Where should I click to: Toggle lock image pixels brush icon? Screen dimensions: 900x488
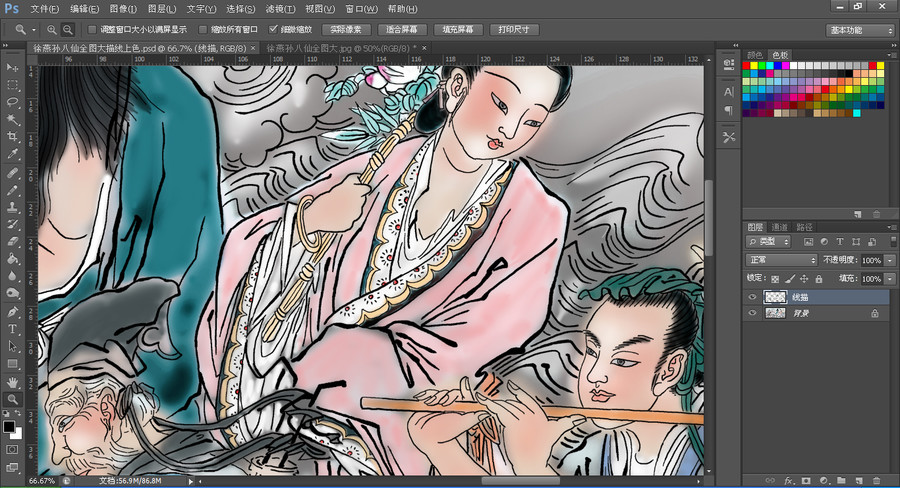tap(790, 278)
